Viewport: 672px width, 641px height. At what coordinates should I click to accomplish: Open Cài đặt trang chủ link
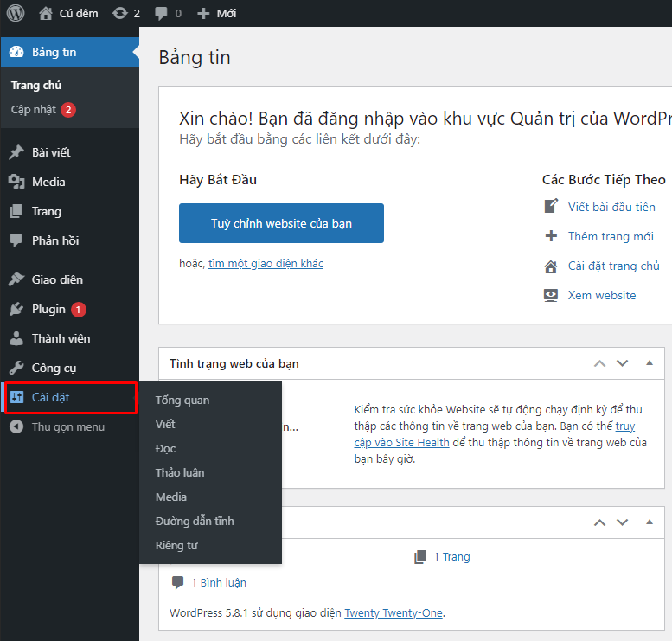(614, 266)
